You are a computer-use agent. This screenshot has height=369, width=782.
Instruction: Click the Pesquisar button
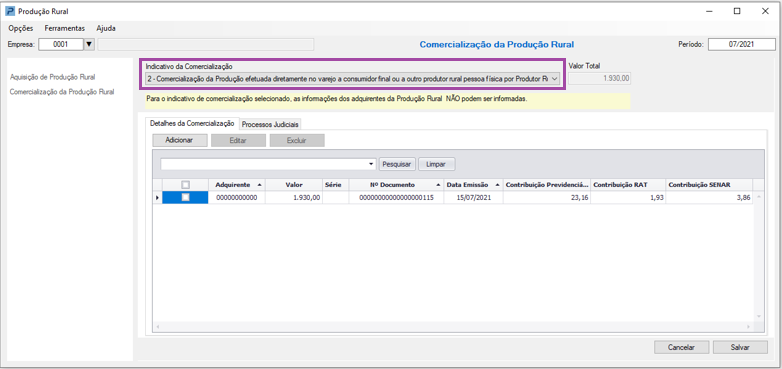[x=397, y=164]
